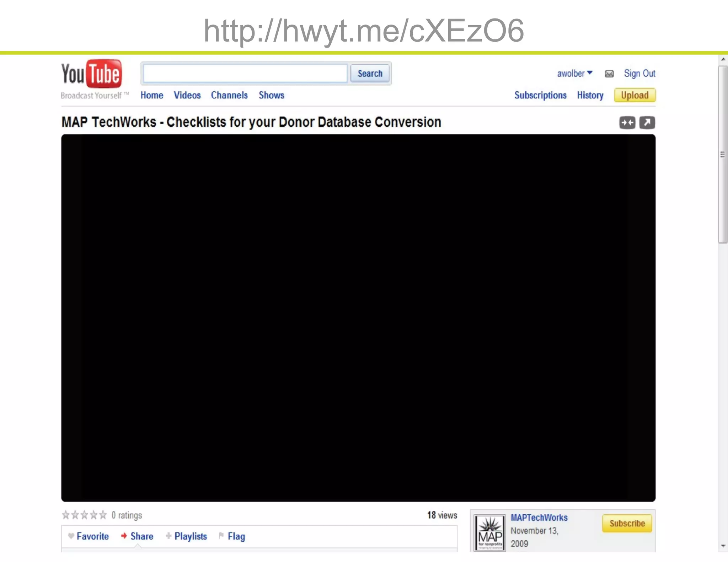728x562 pixels.
Task: Open the Channels tab
Action: (x=229, y=95)
